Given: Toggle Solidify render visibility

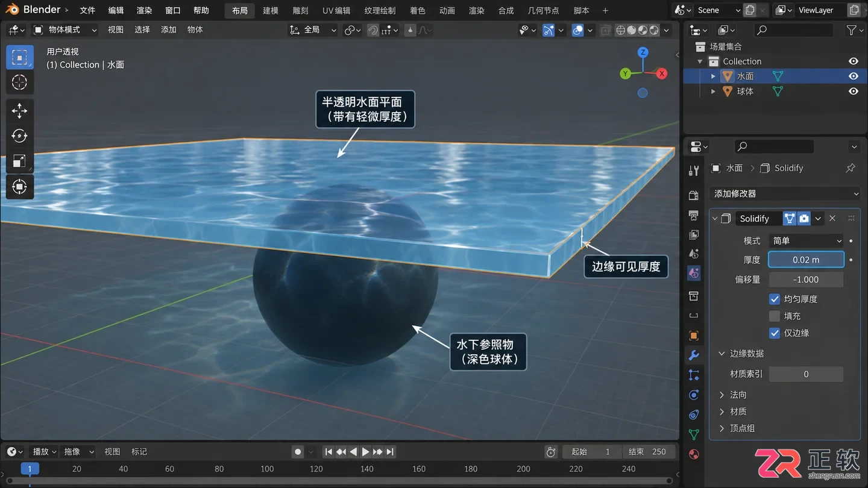Looking at the screenshot, I should 804,219.
